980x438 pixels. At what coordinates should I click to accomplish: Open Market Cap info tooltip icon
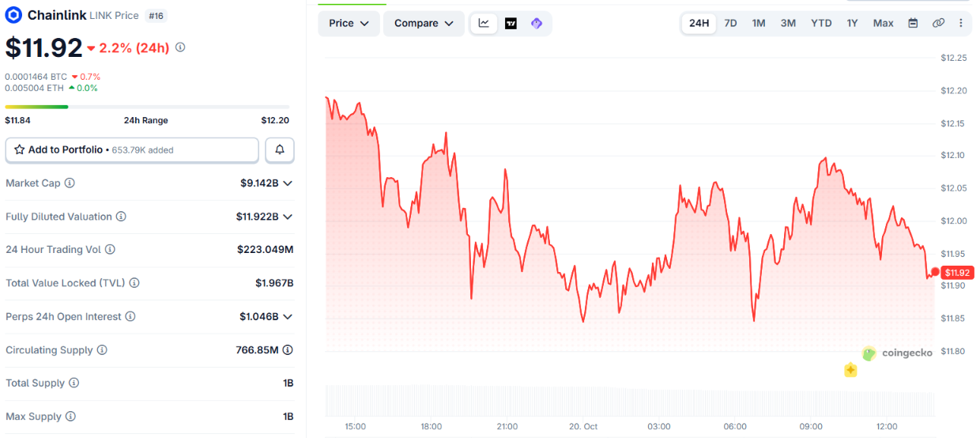coord(70,183)
